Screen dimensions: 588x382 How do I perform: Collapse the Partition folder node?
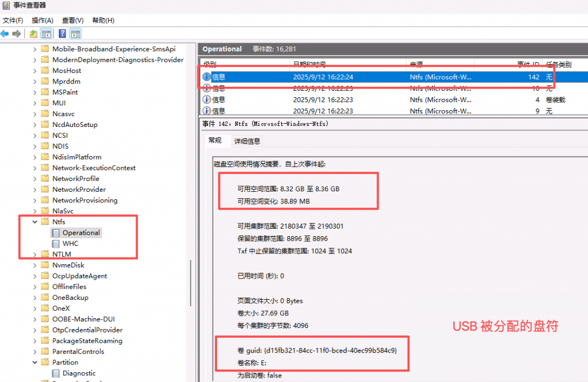pyautogui.click(x=34, y=362)
